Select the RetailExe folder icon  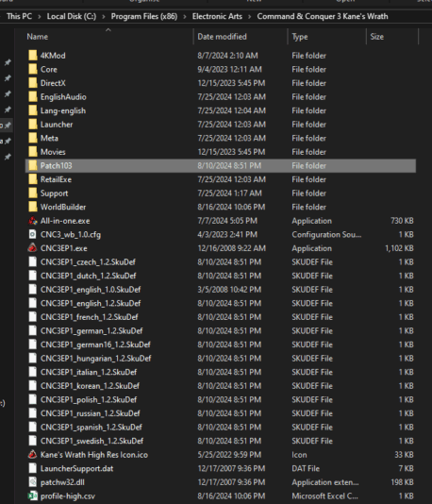[x=33, y=179]
